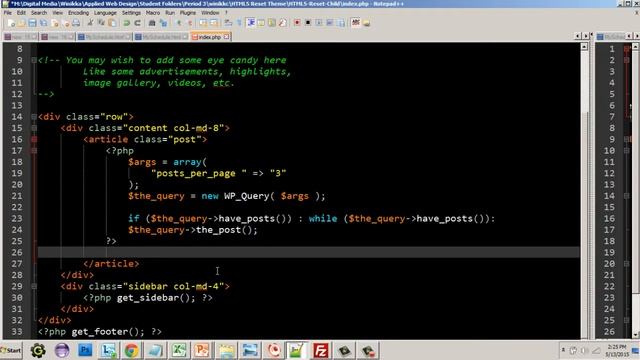Viewport: 640px width, 360px height.
Task: Collapse the sidebar div fold at line 29
Action: click(x=34, y=287)
